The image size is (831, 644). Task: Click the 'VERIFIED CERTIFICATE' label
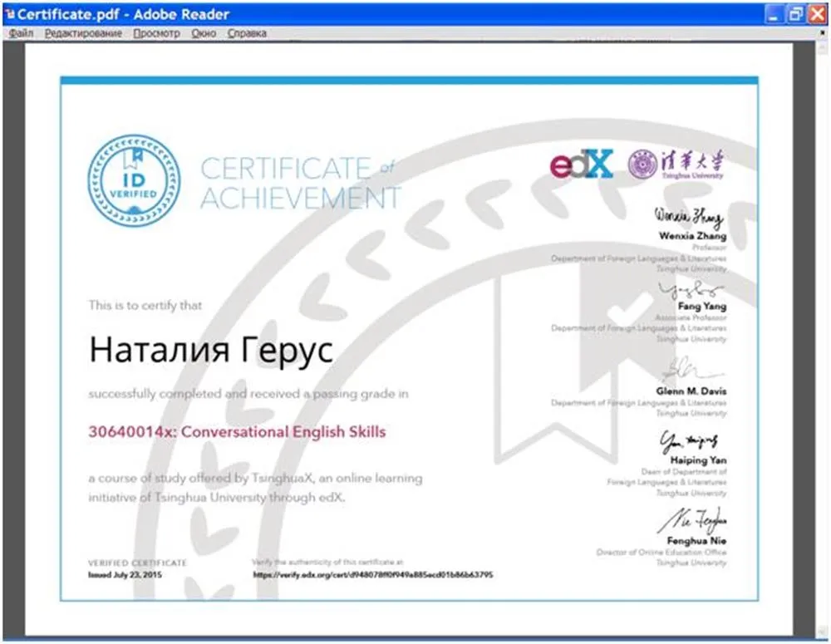pos(137,563)
